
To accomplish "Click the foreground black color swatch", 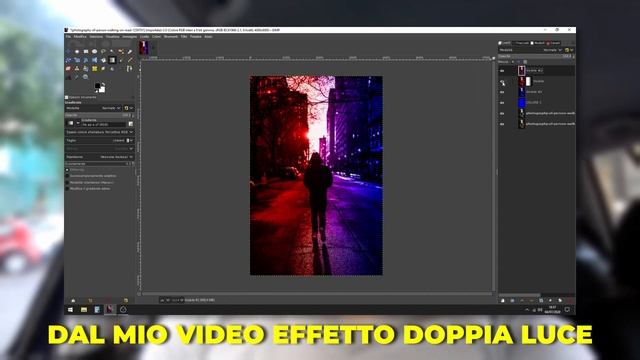I will (x=98, y=86).
